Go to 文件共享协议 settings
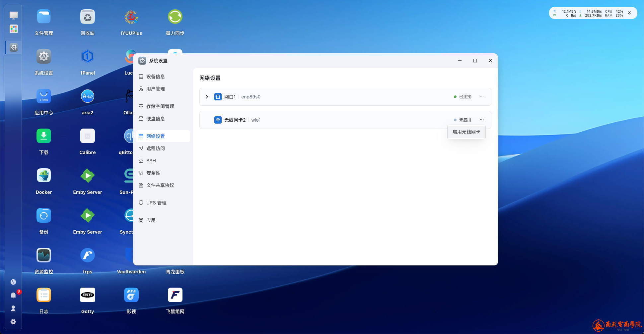 (163, 185)
